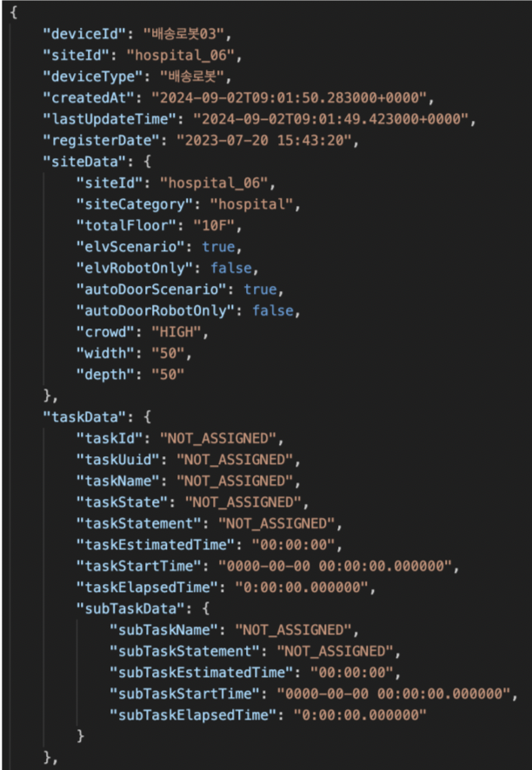Click the true value of elvScenario
The width and height of the screenshot is (532, 770).
[218, 247]
